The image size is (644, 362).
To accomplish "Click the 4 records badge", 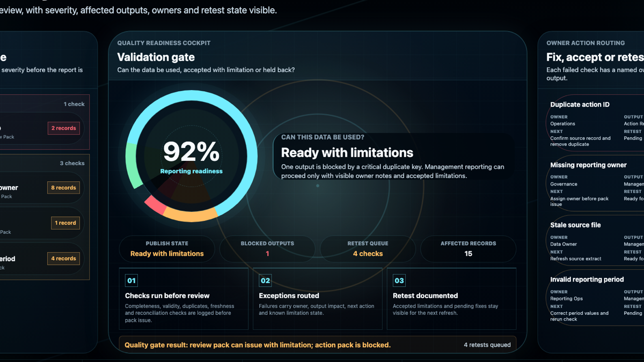I will pyautogui.click(x=64, y=258).
